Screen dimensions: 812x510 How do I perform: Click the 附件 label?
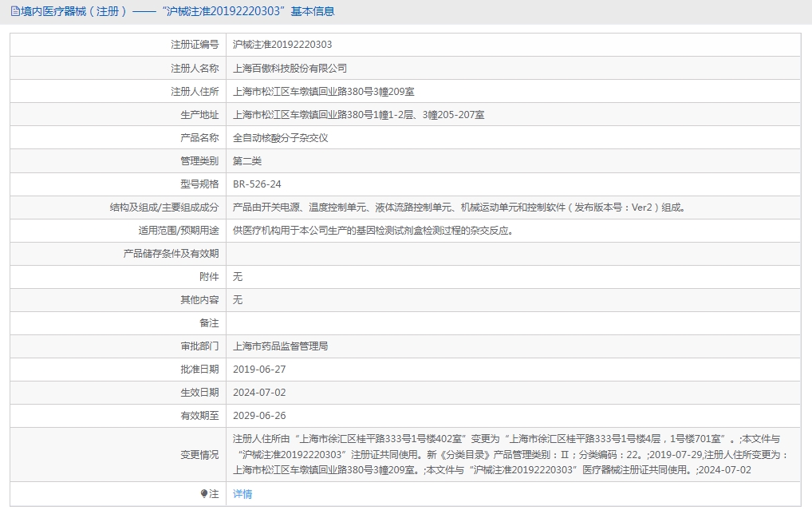pyautogui.click(x=209, y=277)
